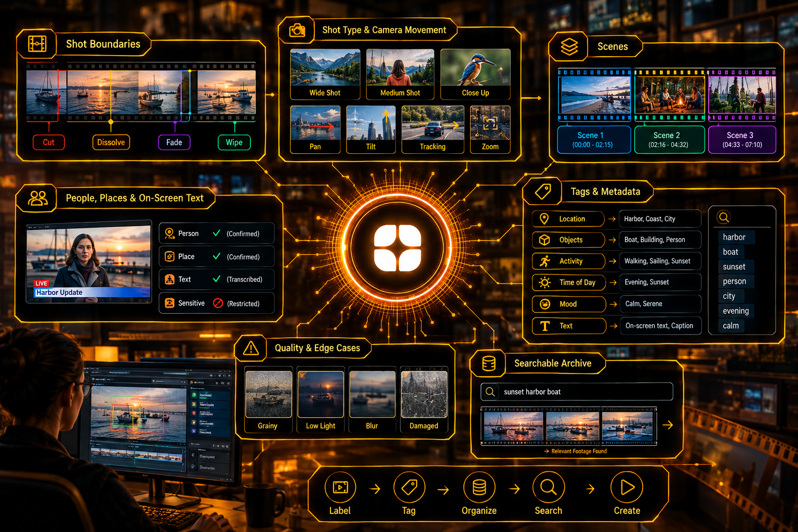Click the tag icon in the Tags & Metadata header
The height and width of the screenshot is (532, 798).
543,191
